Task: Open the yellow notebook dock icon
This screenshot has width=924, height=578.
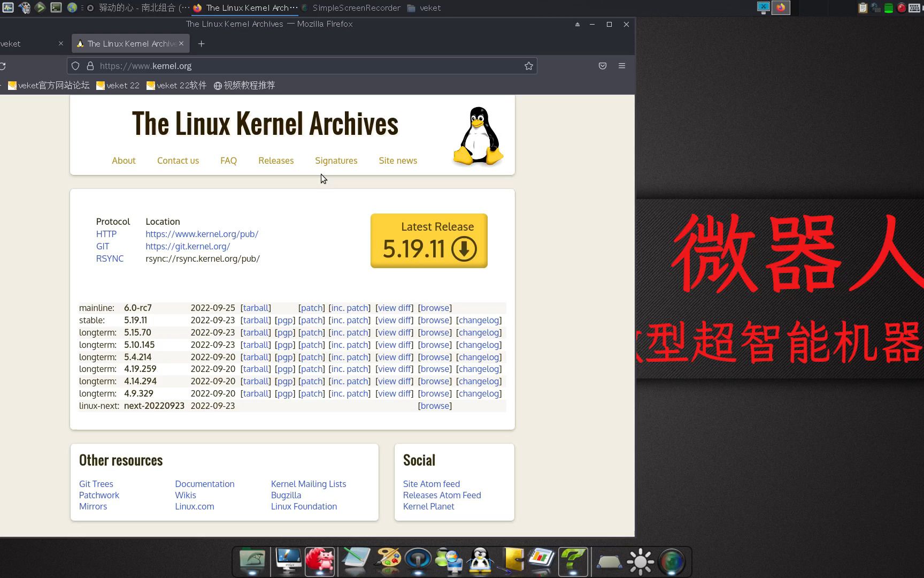Action: 512,561
